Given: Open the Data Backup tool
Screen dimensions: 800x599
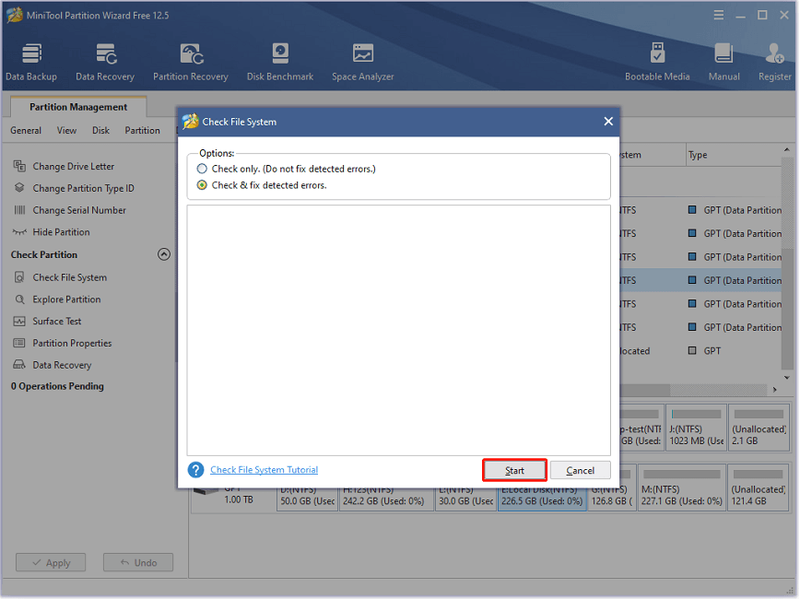Looking at the screenshot, I should (31, 62).
